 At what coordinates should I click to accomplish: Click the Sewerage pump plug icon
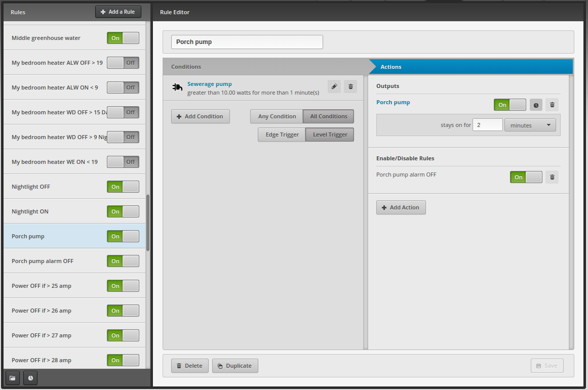(x=177, y=88)
